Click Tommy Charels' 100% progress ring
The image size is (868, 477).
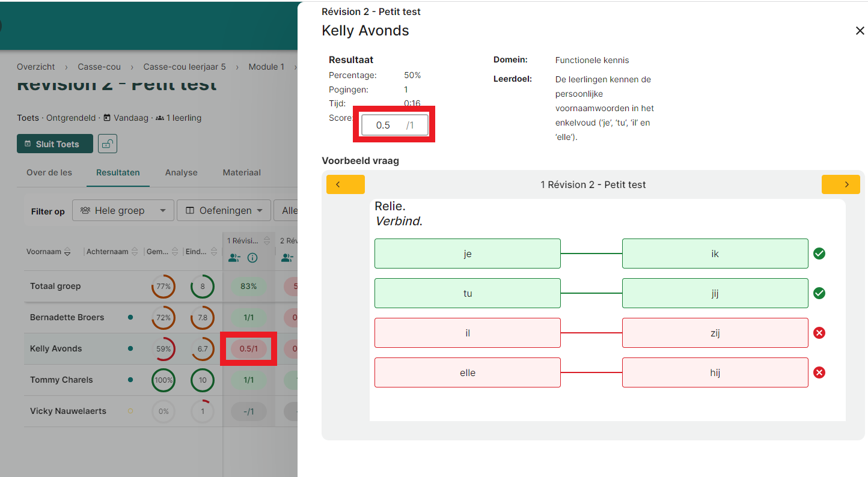click(164, 380)
